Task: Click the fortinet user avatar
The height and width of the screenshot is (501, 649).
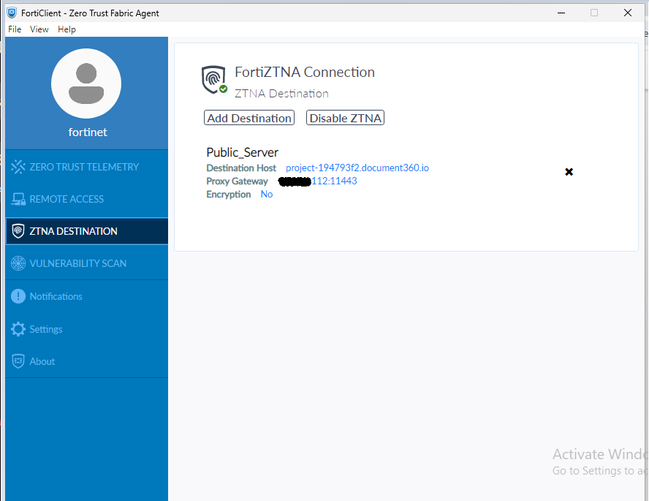Action: click(86, 84)
